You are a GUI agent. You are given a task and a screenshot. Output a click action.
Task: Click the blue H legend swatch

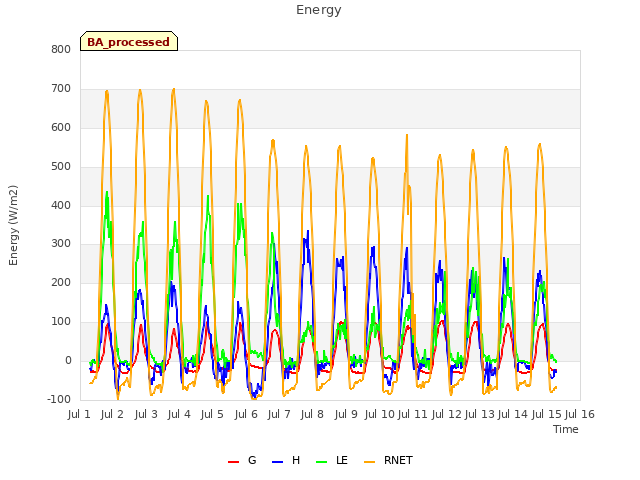pos(277,462)
